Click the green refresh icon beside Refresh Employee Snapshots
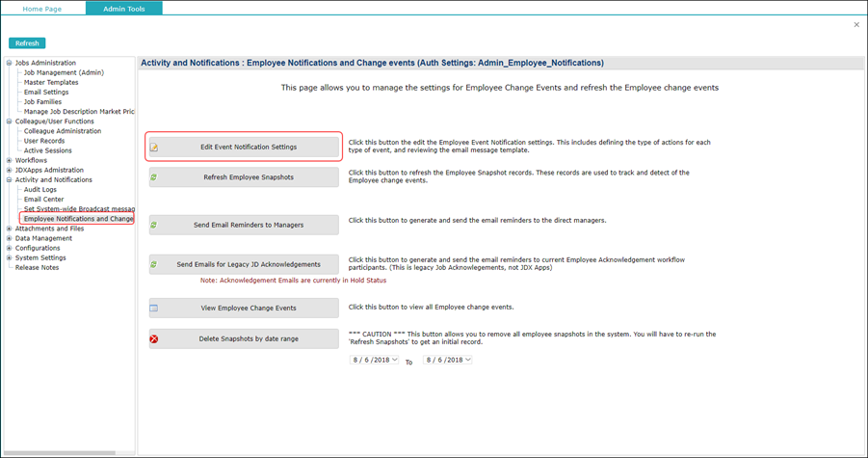Screen dimensions: 868x458 [x=154, y=177]
